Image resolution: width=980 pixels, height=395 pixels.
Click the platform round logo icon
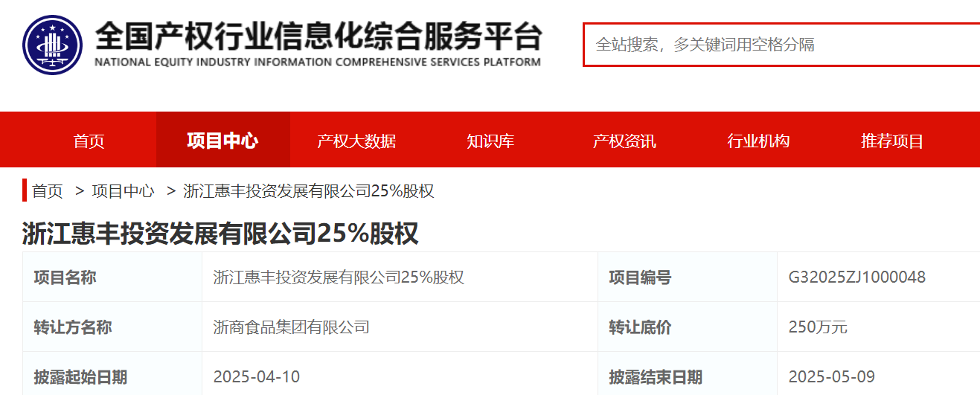click(x=53, y=45)
